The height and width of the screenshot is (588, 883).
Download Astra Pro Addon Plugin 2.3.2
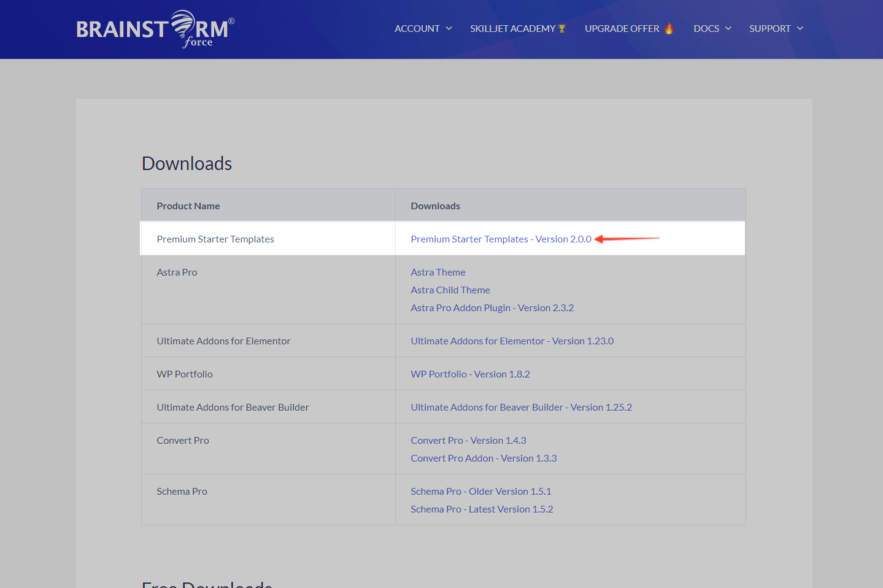(x=492, y=308)
